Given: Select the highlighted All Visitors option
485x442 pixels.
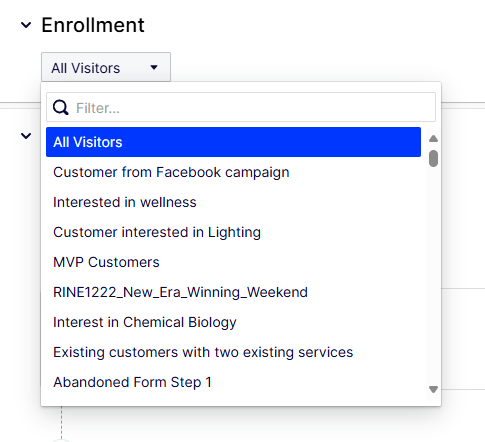Looking at the screenshot, I should click(233, 142).
